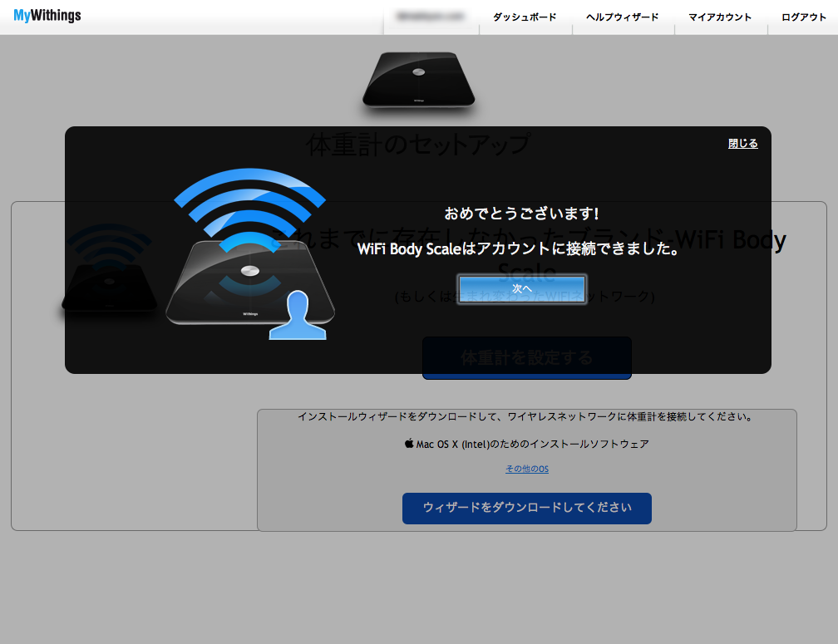Go to マイアカウント
The width and height of the screenshot is (838, 644).
720,17
